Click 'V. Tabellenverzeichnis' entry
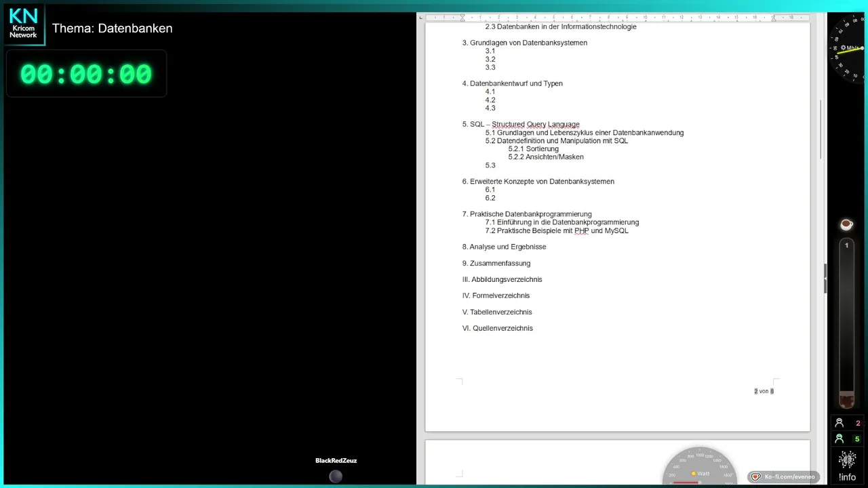The image size is (868, 488). pos(497,312)
